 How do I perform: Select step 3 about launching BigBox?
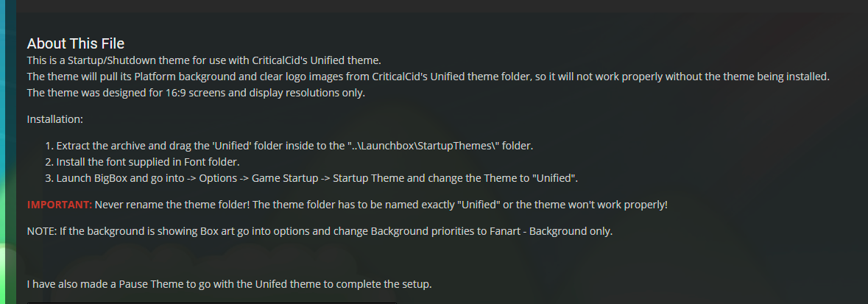(x=311, y=178)
